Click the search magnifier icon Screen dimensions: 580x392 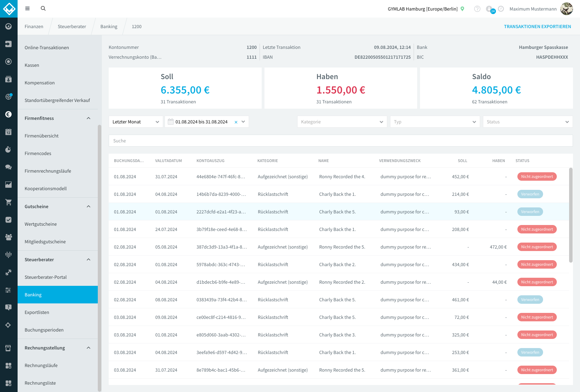[x=43, y=8]
